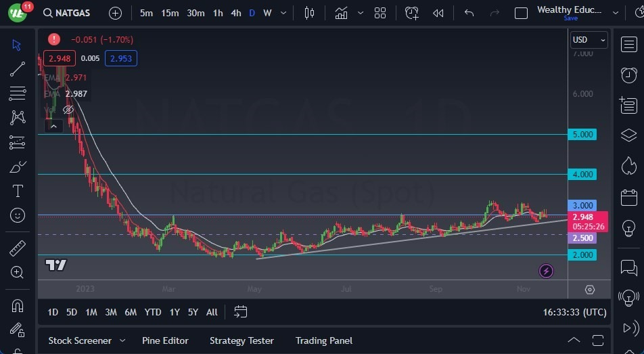Image resolution: width=644 pixels, height=354 pixels.
Task: Set date range to 3M
Action: pos(111,312)
